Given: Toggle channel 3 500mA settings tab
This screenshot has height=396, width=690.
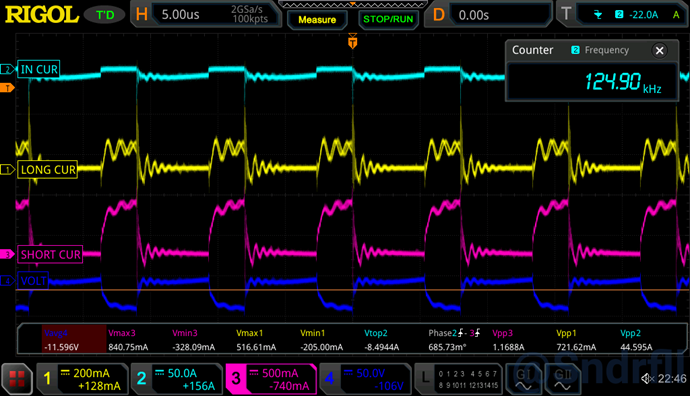Looking at the screenshot, I should tap(271, 379).
